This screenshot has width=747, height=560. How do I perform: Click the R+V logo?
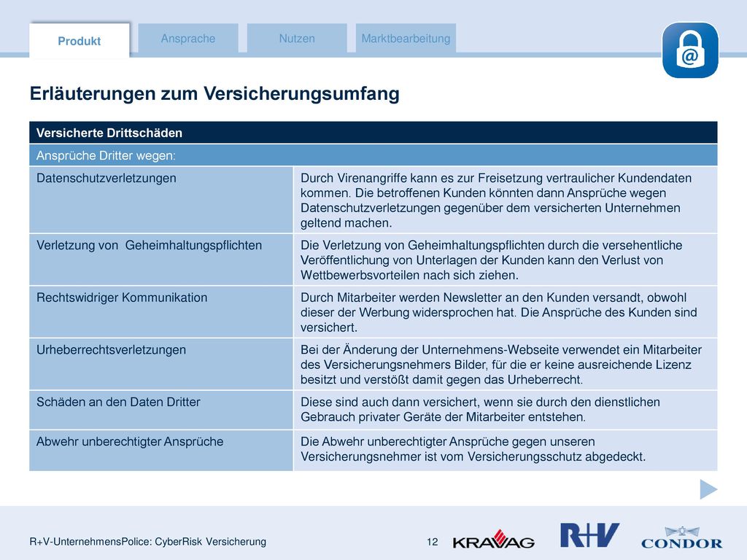(x=589, y=534)
